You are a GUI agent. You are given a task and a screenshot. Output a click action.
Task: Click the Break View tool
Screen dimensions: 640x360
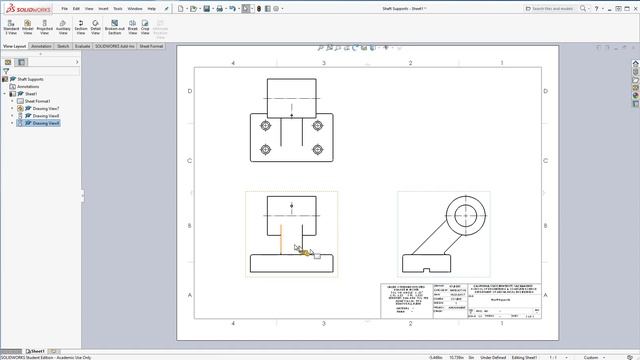point(133,27)
